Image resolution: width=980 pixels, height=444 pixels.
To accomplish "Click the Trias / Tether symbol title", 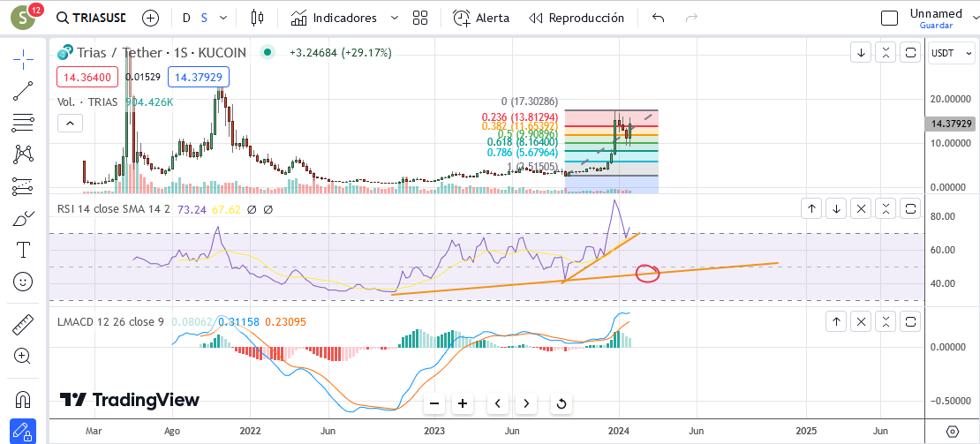I will pyautogui.click(x=160, y=53).
